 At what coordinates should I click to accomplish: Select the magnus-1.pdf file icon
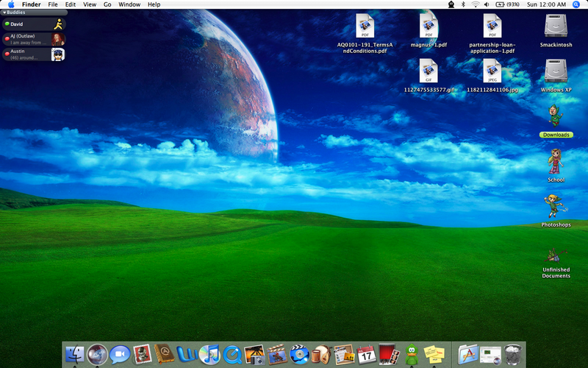click(x=429, y=26)
